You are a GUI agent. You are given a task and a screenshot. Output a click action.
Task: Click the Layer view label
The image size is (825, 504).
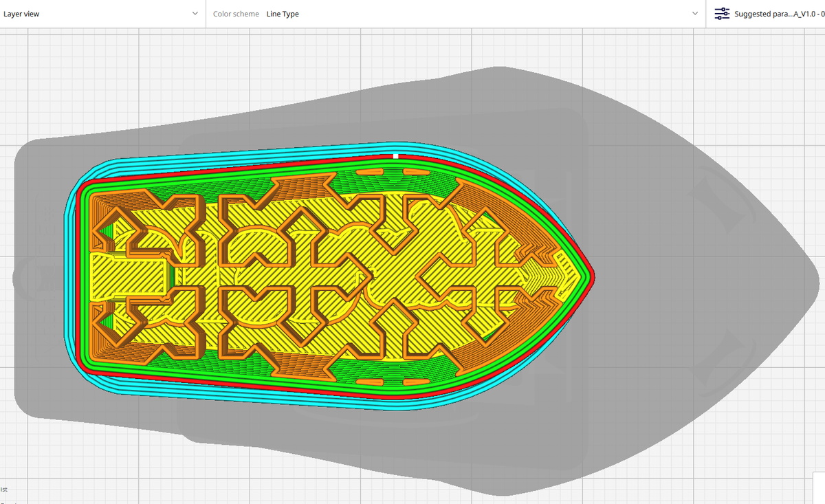click(x=22, y=13)
